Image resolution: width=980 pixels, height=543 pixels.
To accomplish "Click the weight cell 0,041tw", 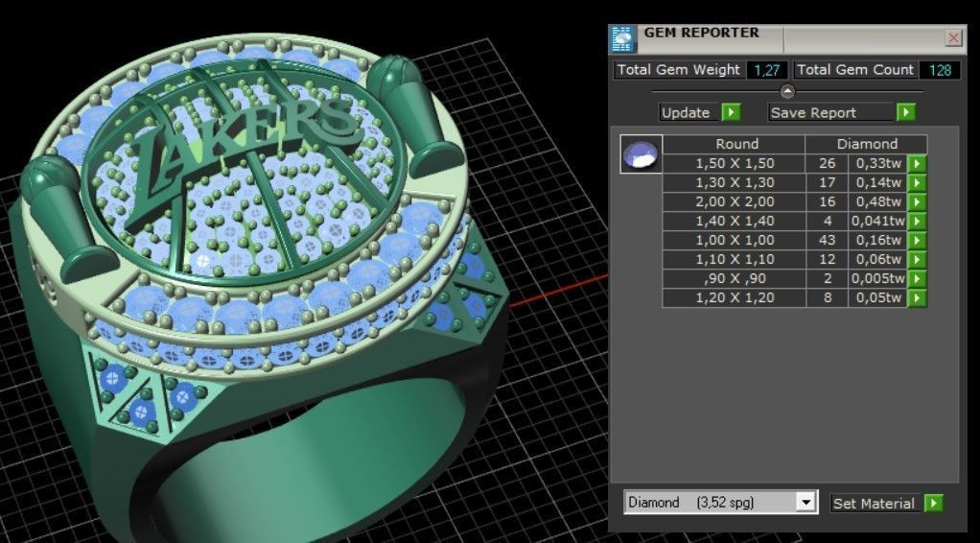I will [878, 222].
